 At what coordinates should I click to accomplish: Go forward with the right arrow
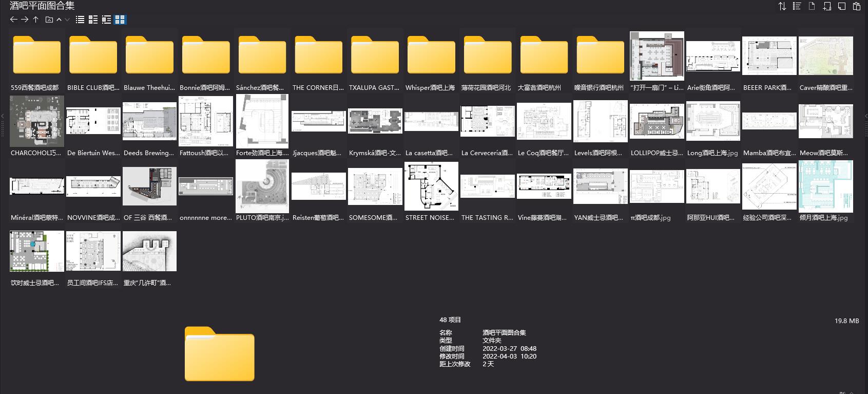click(25, 20)
